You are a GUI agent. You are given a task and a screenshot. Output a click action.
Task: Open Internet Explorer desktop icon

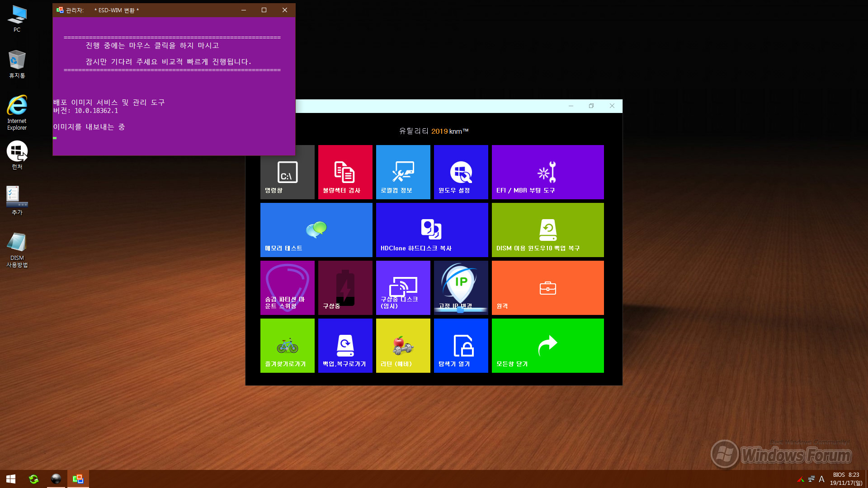click(17, 113)
